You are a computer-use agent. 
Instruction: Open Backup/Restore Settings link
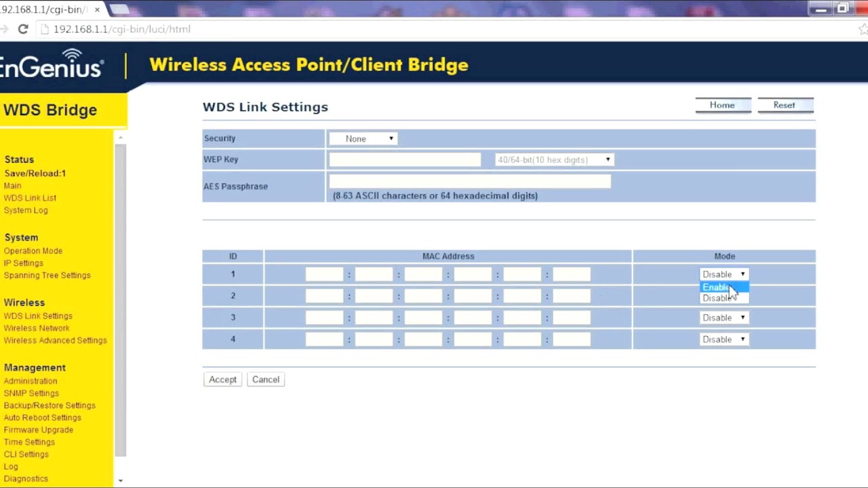(x=50, y=405)
